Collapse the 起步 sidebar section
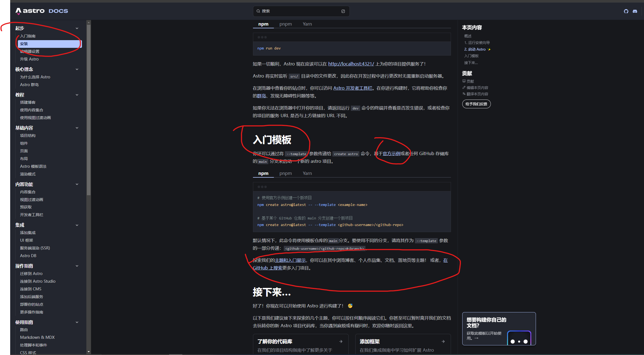The height and width of the screenshot is (355, 644). 77,28
